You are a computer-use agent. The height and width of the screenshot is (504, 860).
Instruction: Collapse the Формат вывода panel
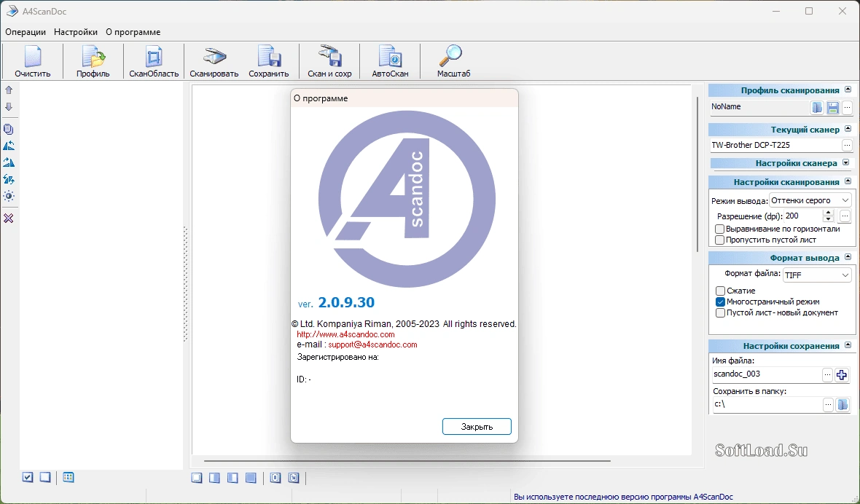click(x=848, y=256)
